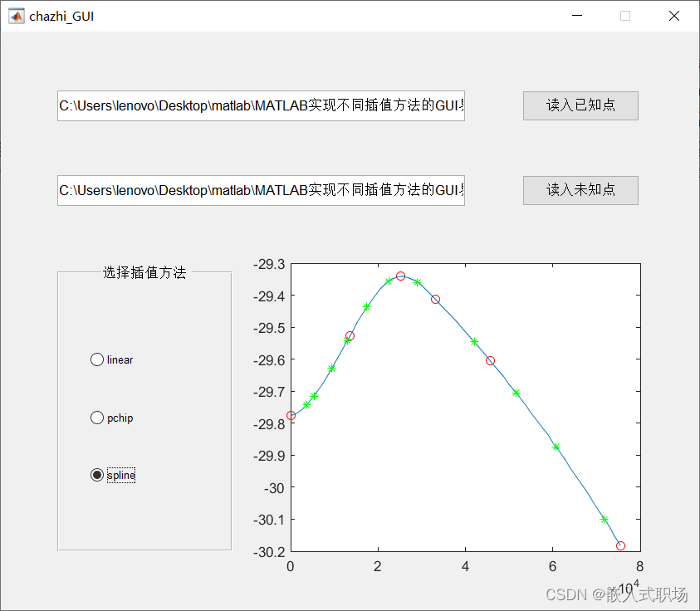The height and width of the screenshot is (611, 700).
Task: Click the -29.3 y-axis tick label
Action: tap(270, 265)
